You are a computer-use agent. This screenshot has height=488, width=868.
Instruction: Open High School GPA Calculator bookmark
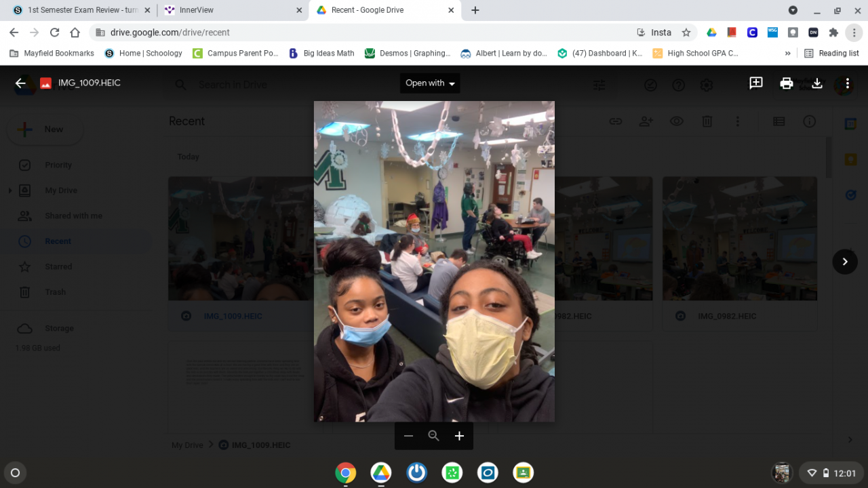pyautogui.click(x=695, y=53)
